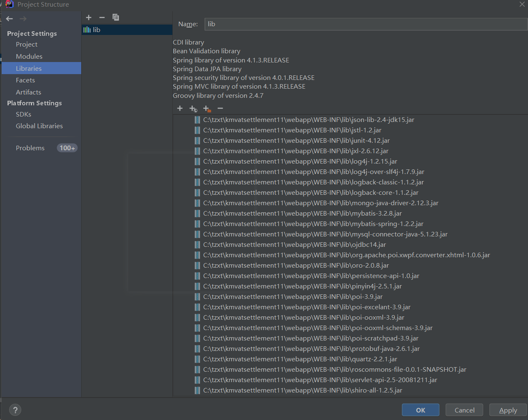Click the OK button
This screenshot has width=528, height=420.
coord(421,410)
